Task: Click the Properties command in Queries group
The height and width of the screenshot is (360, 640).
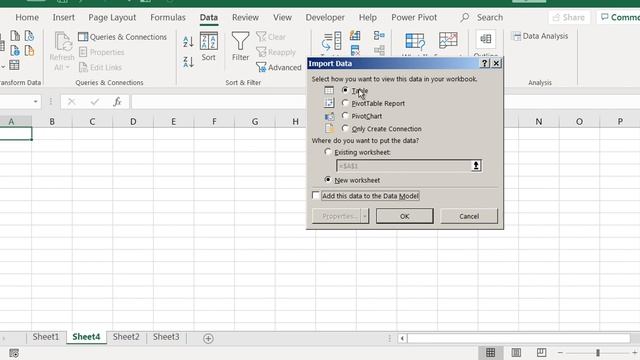Action: click(102, 52)
